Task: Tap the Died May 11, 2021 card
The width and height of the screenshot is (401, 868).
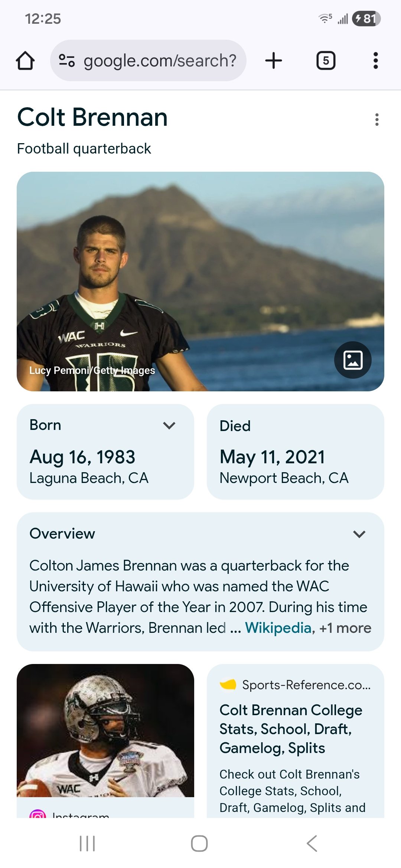Action: (295, 451)
